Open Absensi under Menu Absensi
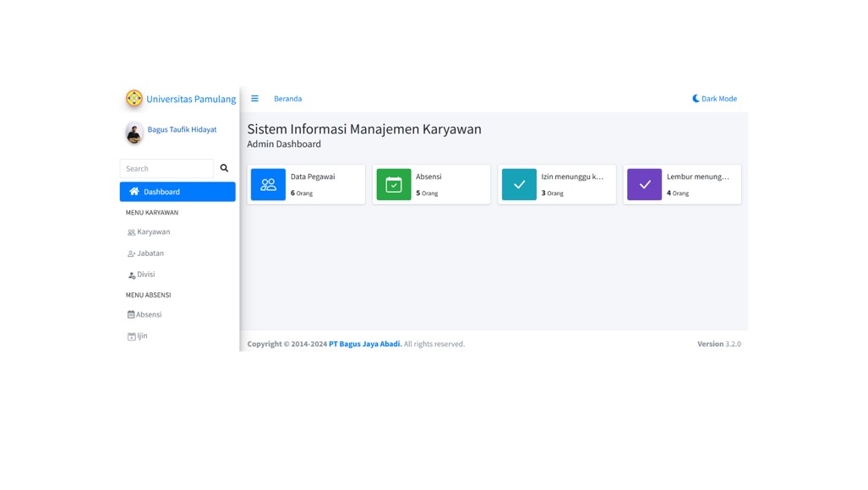This screenshot has height=490, width=868. click(x=177, y=314)
